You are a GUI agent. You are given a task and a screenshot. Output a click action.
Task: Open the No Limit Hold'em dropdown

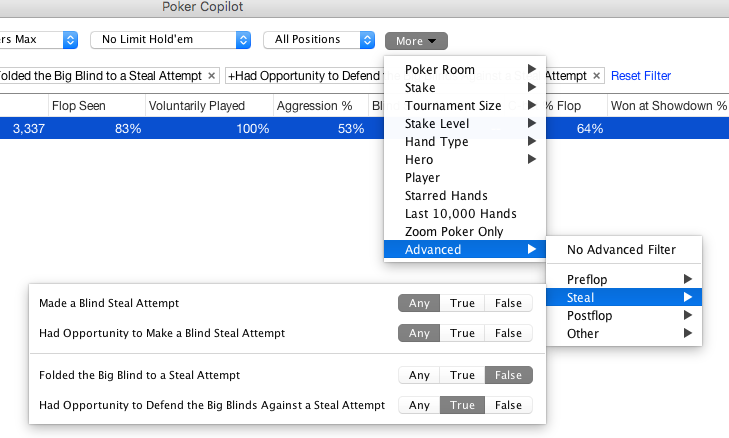point(171,40)
